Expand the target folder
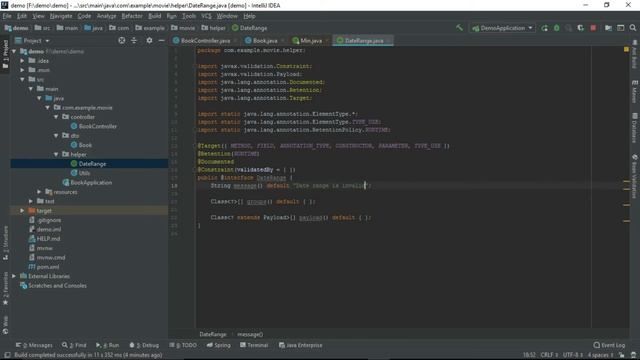 tap(22, 211)
